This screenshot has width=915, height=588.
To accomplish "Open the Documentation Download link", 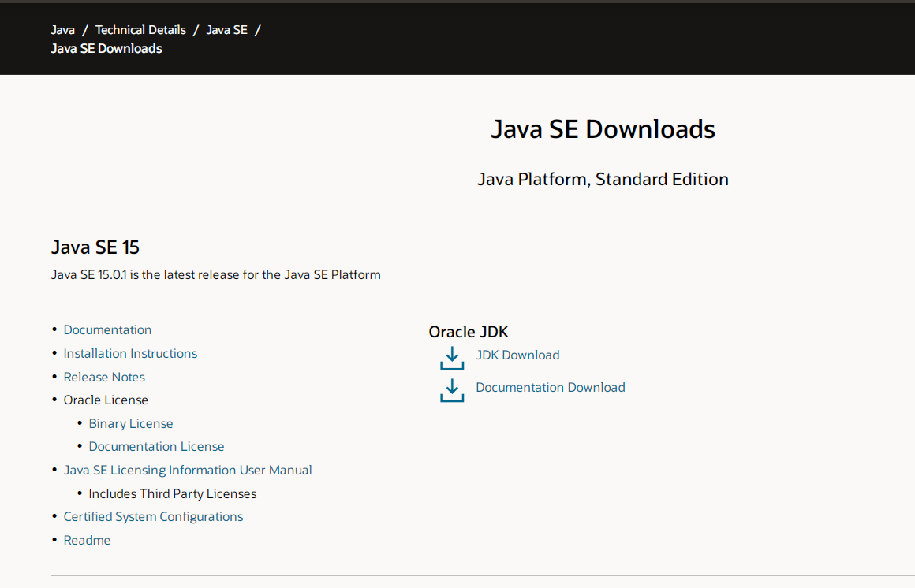I will coord(551,387).
